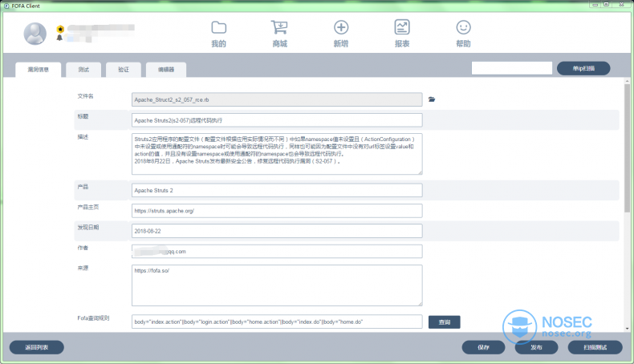
Task: Click the 产品主页 URL field
Action: click(x=277, y=211)
